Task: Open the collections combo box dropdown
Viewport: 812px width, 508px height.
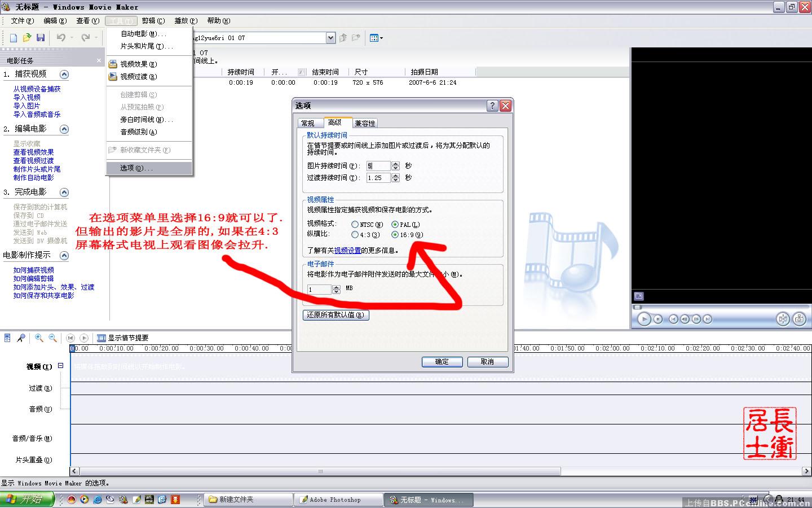Action: pos(330,38)
